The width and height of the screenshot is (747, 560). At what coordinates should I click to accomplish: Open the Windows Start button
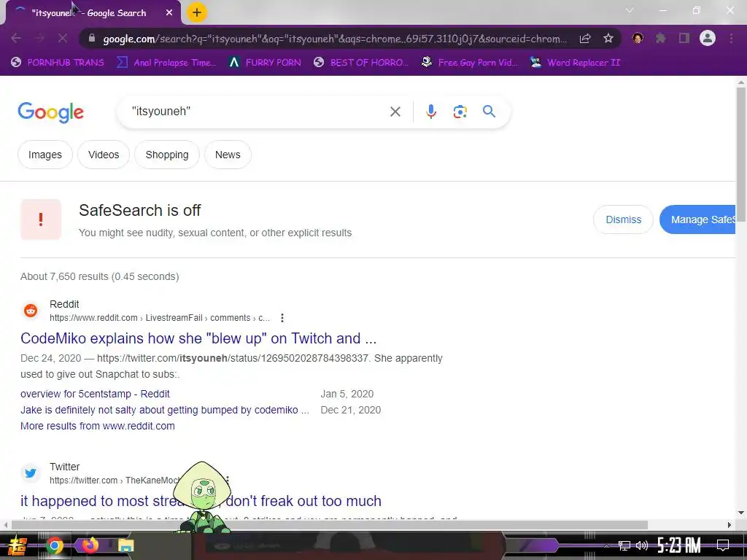coord(18,545)
